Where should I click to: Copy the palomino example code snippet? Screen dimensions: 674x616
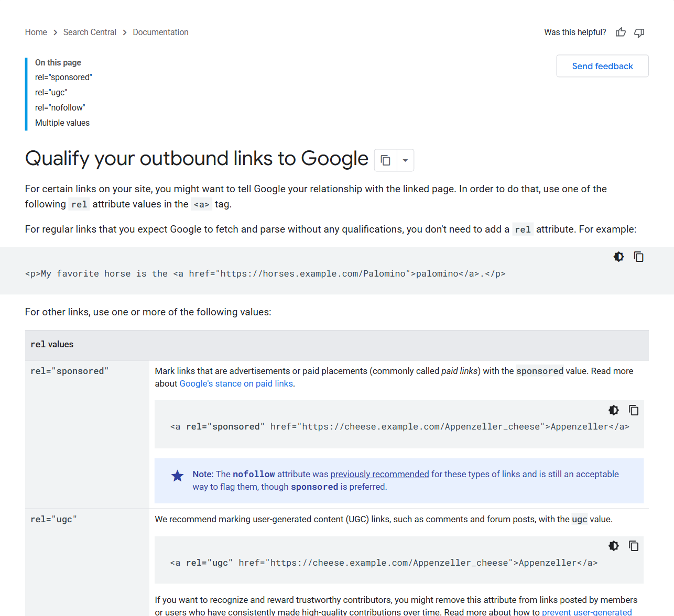tap(639, 257)
